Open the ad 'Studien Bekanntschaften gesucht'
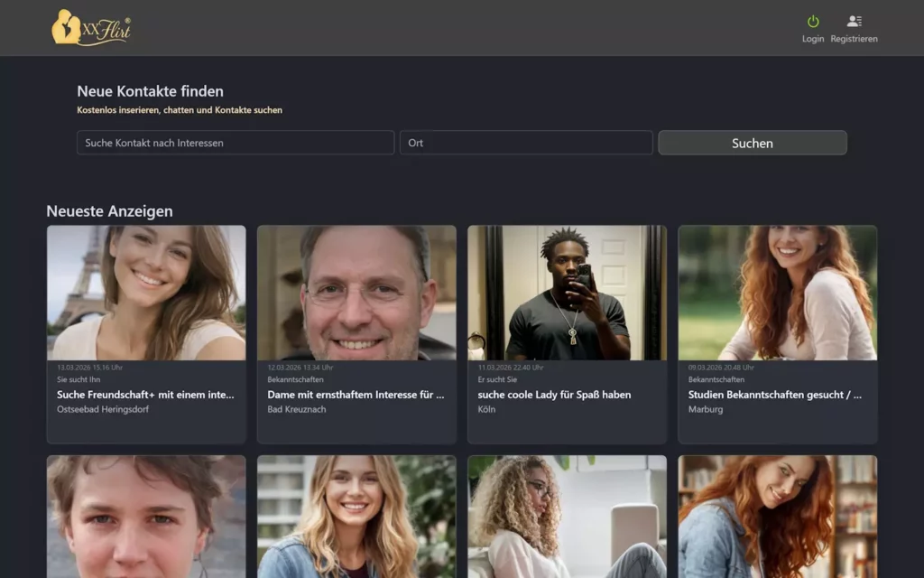The image size is (924, 578). [x=777, y=395]
